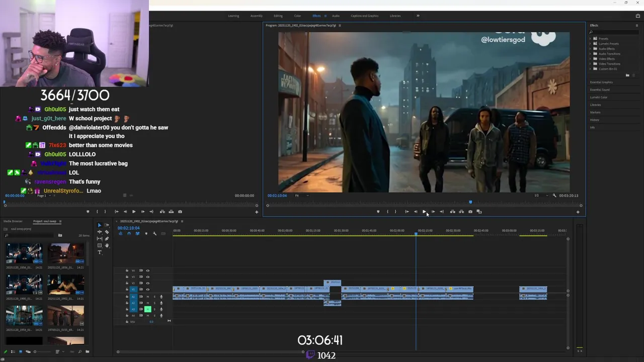Play the Program monitor
The width and height of the screenshot is (644, 362).
coord(424,212)
